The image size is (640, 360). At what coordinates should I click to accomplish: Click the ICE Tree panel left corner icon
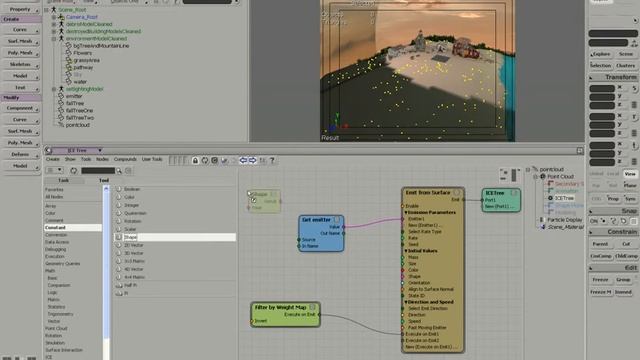pos(48,151)
